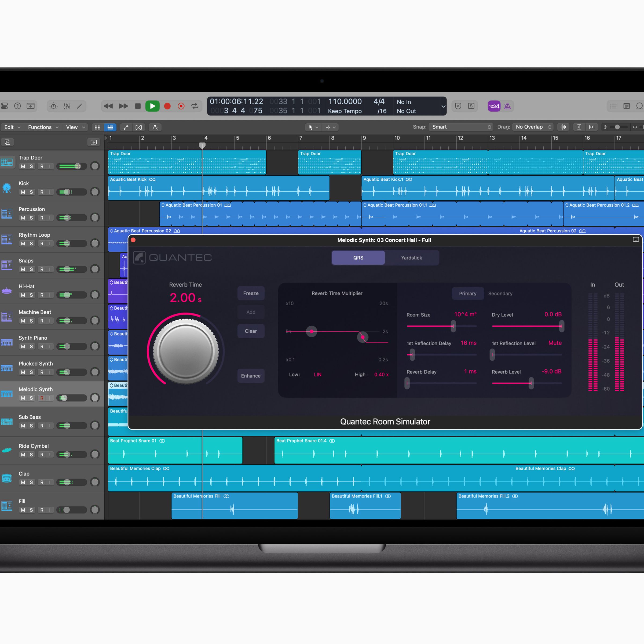644x644 pixels.
Task: Click the large Reverb Time knob
Action: 186,351
